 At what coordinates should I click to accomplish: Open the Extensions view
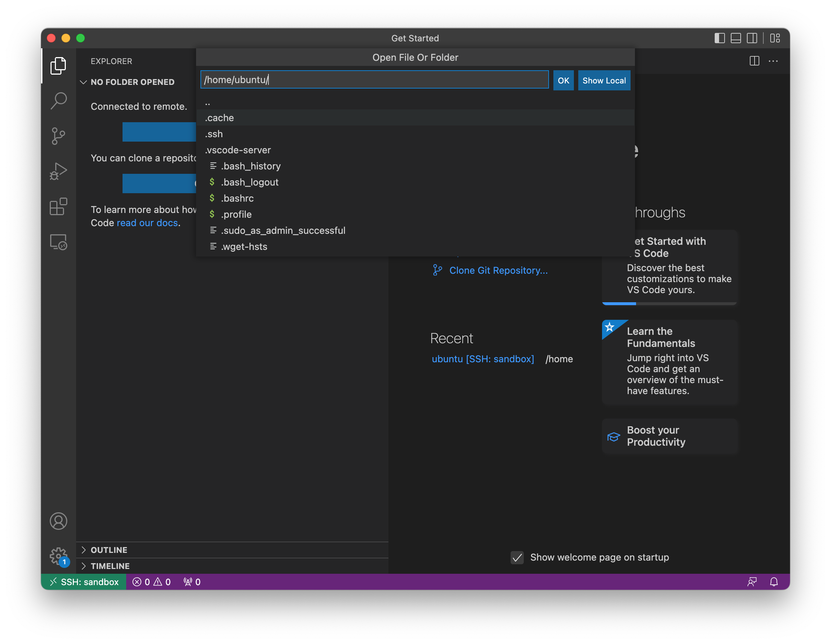(x=58, y=207)
